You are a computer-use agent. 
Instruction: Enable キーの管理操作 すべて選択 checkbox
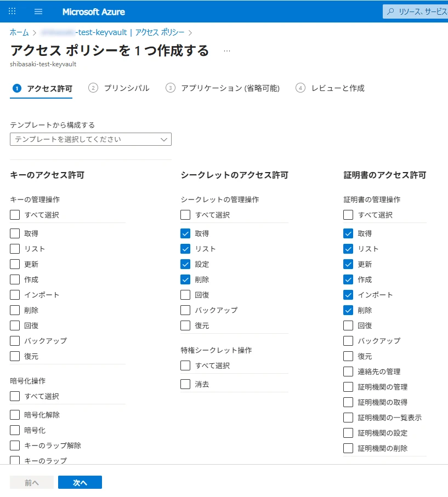pyautogui.click(x=15, y=215)
